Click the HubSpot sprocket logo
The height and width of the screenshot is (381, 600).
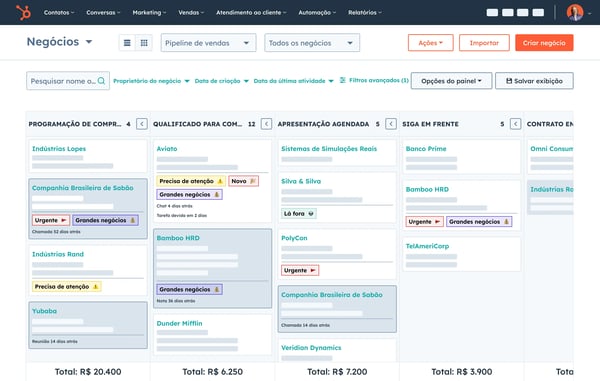click(23, 12)
